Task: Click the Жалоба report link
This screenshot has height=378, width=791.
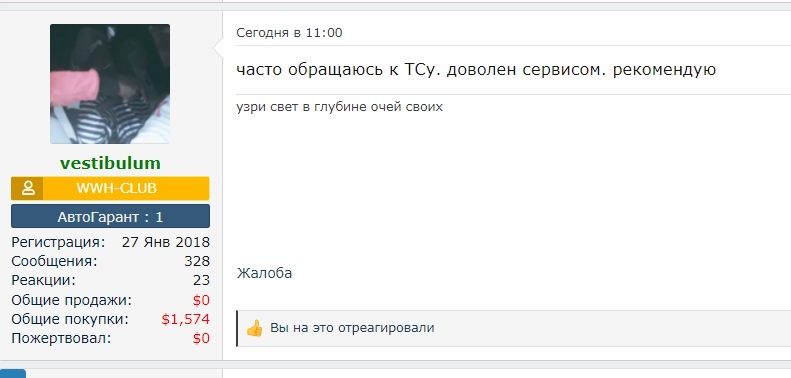Action: (x=264, y=273)
